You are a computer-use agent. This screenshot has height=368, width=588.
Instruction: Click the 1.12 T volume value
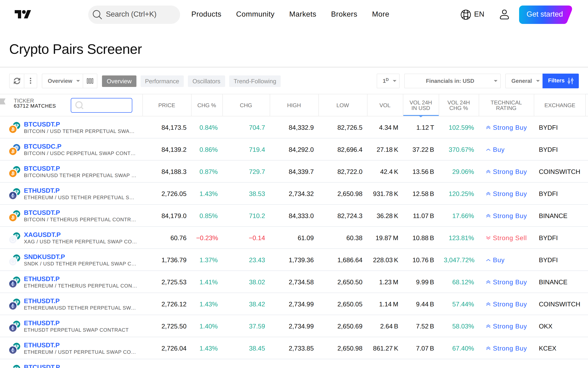click(x=425, y=127)
